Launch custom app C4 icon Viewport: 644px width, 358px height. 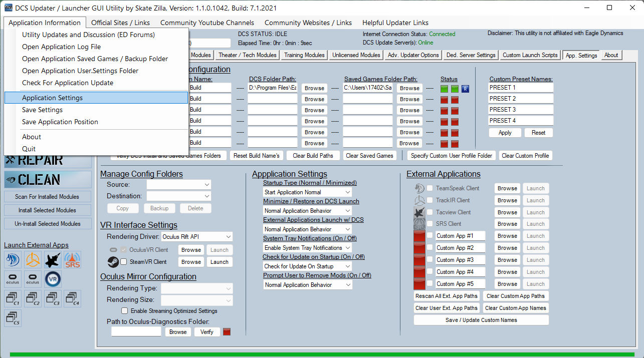[73, 299]
